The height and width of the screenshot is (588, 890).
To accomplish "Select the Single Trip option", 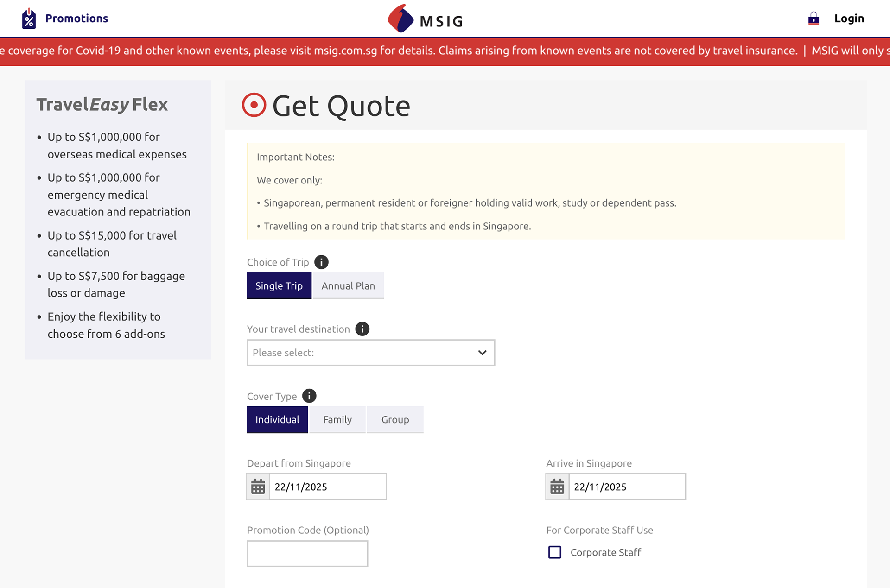I will pyautogui.click(x=279, y=286).
